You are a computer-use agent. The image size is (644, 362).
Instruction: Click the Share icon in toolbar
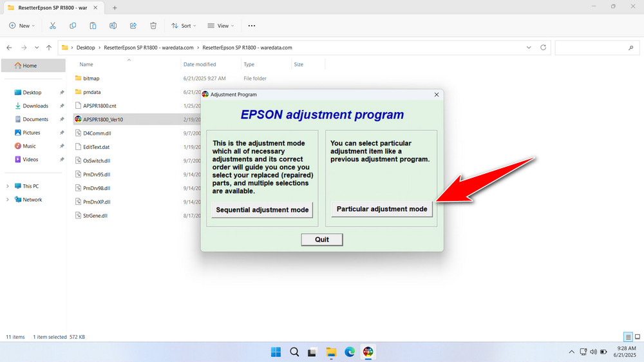pos(133,26)
